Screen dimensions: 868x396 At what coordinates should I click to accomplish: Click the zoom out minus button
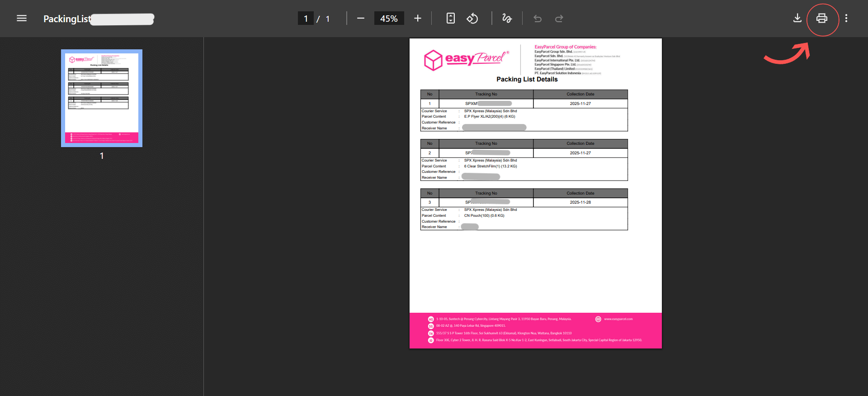(x=360, y=19)
